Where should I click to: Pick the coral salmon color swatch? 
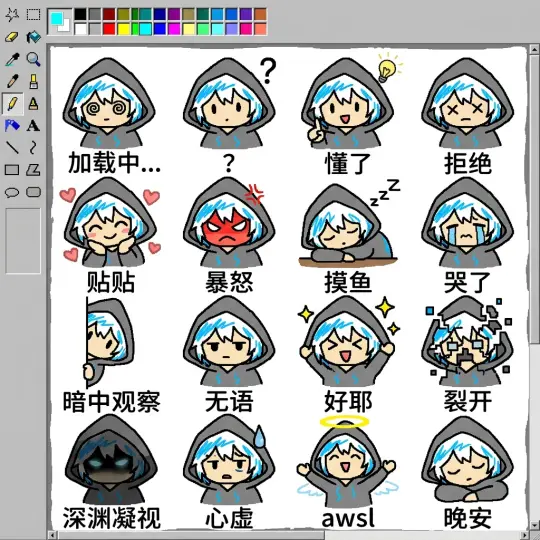[x=260, y=29]
